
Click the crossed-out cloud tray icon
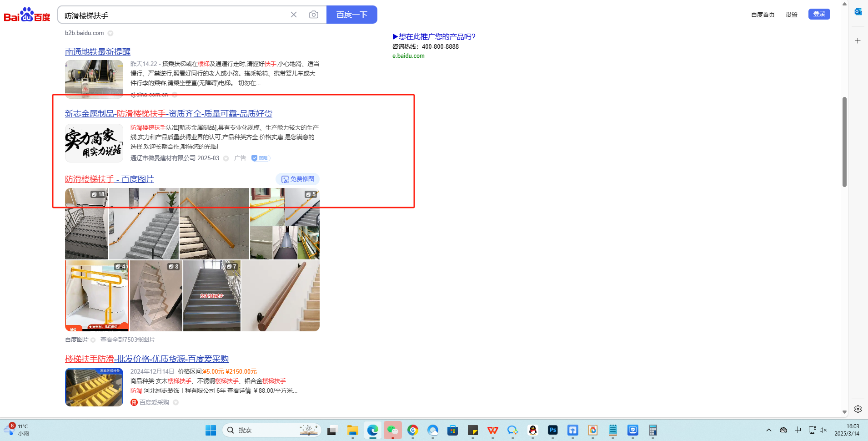coord(783,430)
